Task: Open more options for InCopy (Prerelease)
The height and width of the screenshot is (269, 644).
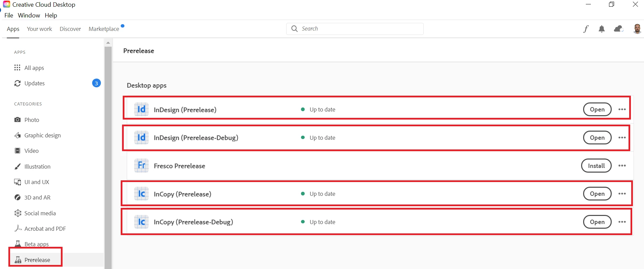Action: (622, 194)
